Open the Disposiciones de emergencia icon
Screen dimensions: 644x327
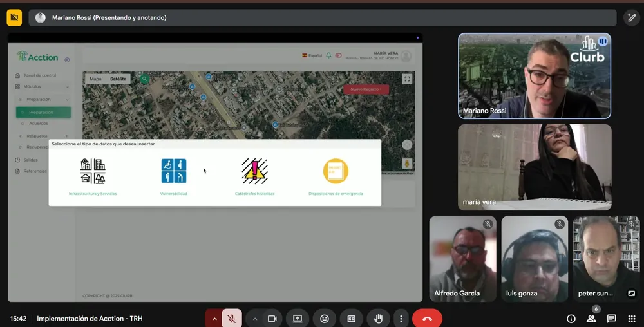336,171
